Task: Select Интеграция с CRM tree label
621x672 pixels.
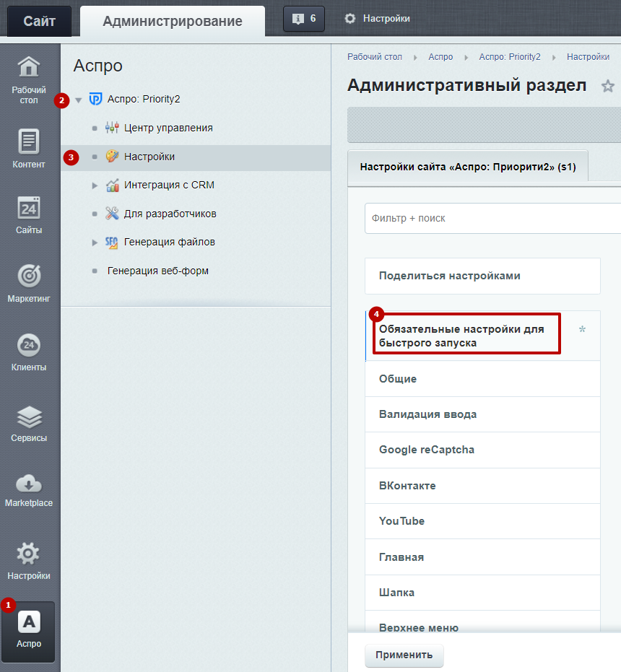Action: [x=169, y=185]
